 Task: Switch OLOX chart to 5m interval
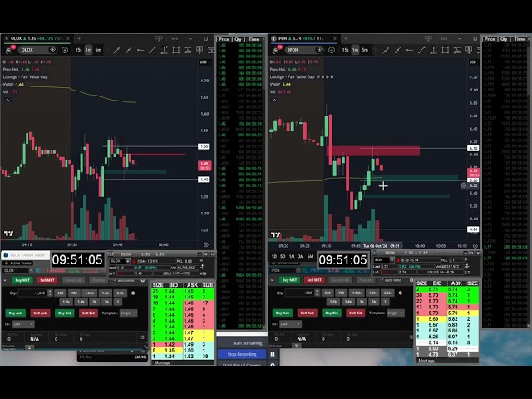click(98, 50)
